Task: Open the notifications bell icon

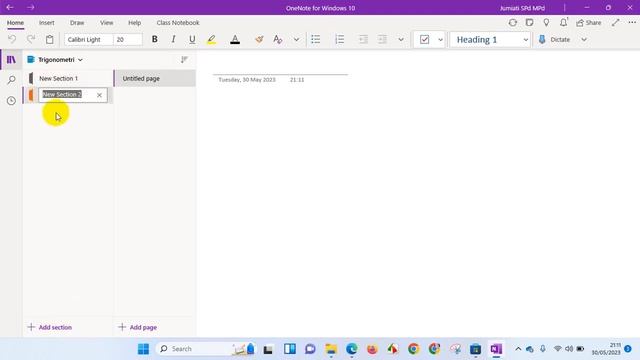Action: tap(563, 23)
